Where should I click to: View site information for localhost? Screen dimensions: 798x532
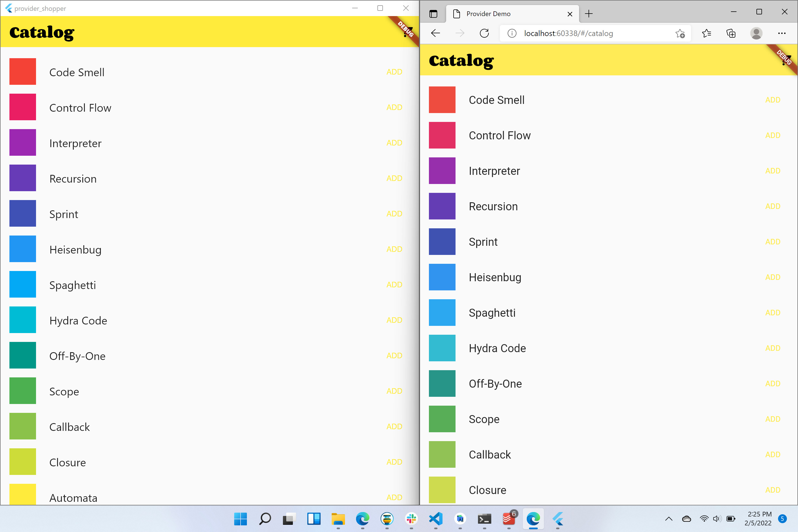tap(512, 33)
